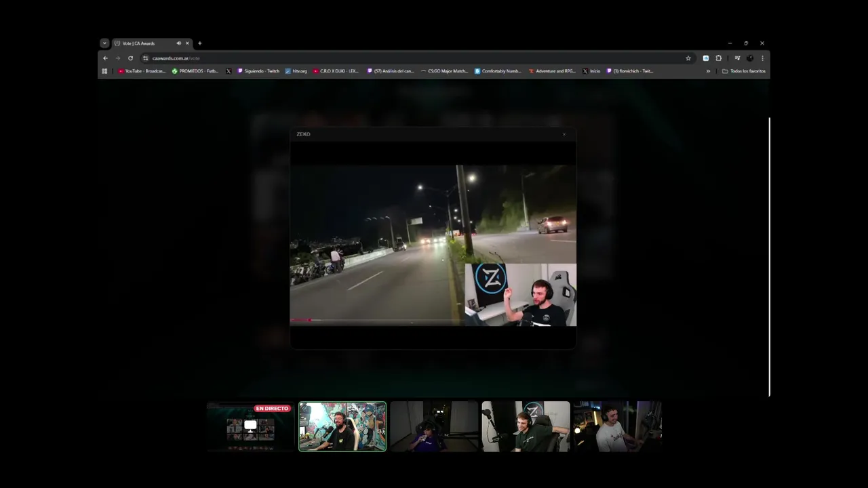Viewport: 868px width, 488px height.
Task: Open the apps grid in bookmarks bar
Action: pos(104,71)
